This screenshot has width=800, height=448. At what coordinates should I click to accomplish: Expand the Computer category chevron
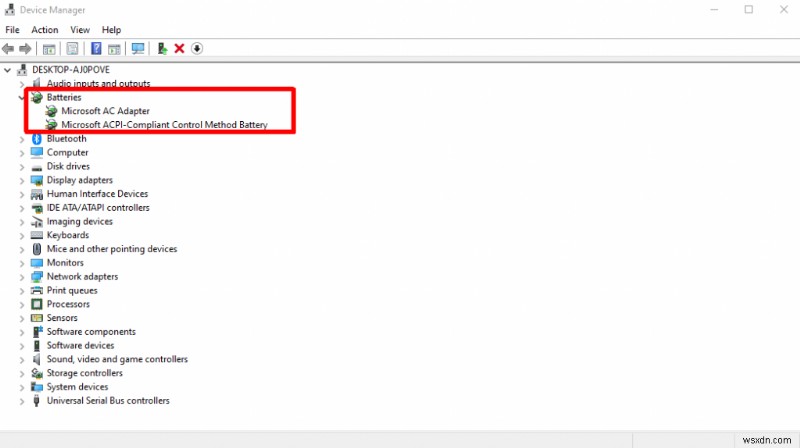(22, 153)
